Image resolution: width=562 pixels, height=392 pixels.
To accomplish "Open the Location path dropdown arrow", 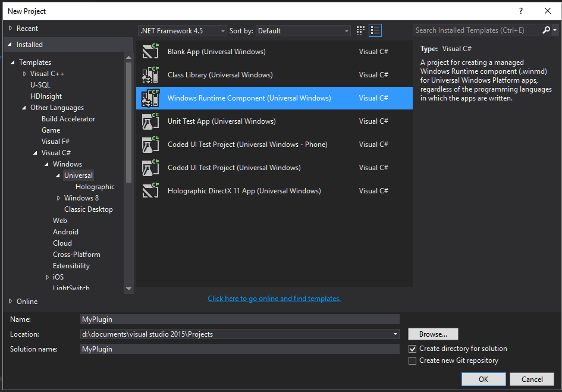I will (x=395, y=334).
